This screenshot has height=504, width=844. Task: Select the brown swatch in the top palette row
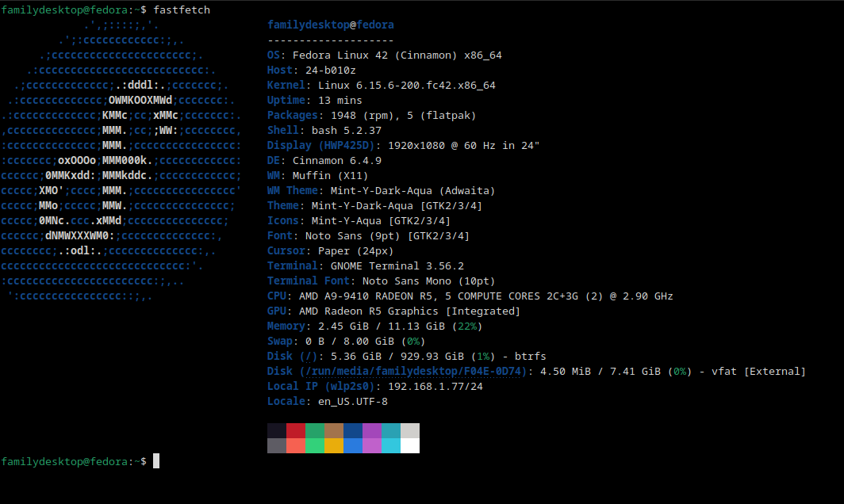coord(334,430)
